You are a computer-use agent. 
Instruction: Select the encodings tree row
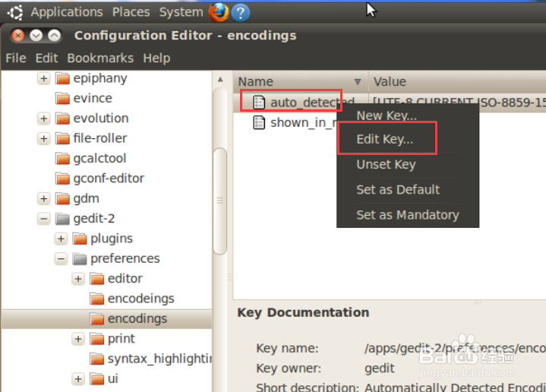[x=106, y=319]
